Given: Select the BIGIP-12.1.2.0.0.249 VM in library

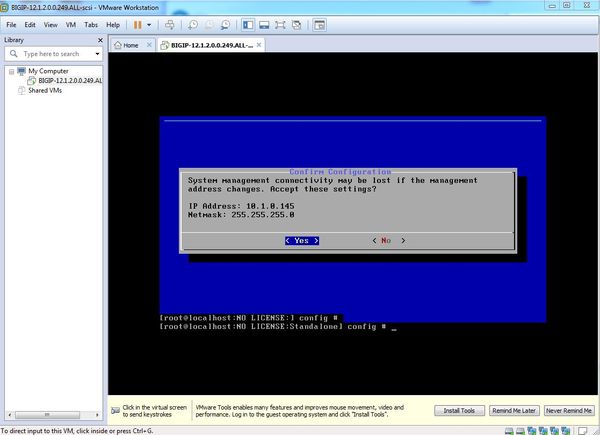Looking at the screenshot, I should (x=70, y=81).
